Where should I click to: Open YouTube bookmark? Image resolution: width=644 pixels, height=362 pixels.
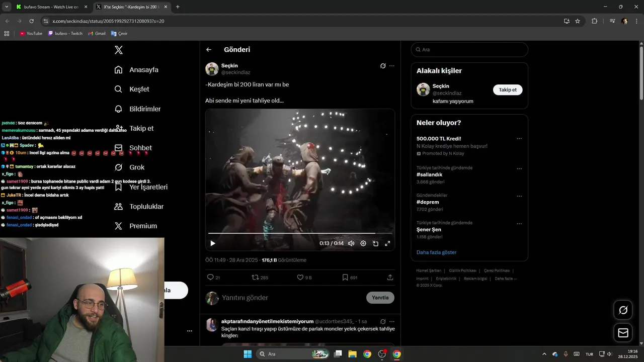[31, 34]
